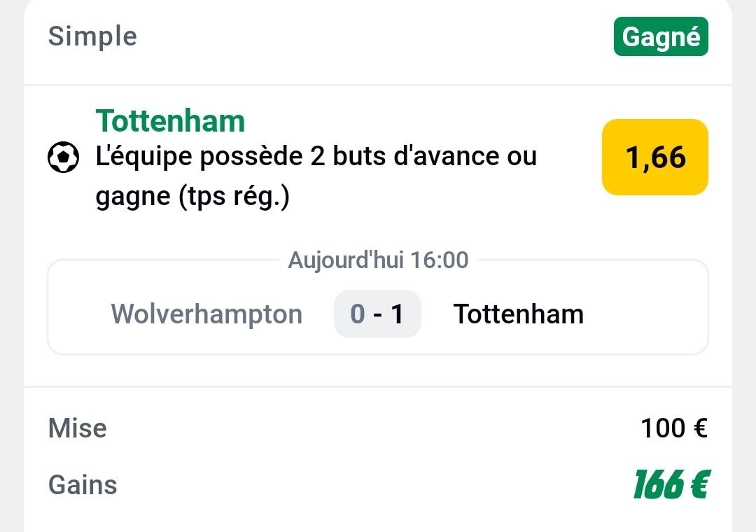
Task: Click the Aujourd'hui date label
Action: click(x=346, y=261)
